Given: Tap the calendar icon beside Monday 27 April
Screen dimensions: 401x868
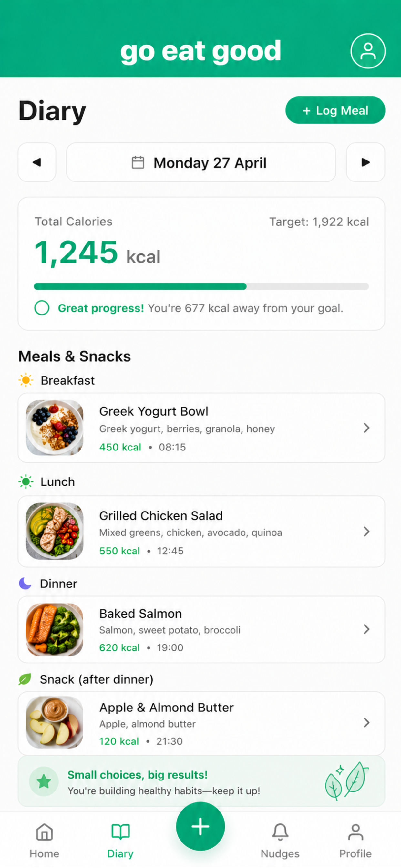Looking at the screenshot, I should click(x=138, y=162).
